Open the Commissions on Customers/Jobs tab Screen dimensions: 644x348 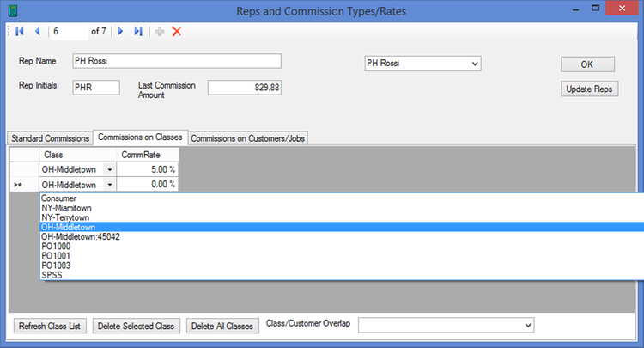247,138
